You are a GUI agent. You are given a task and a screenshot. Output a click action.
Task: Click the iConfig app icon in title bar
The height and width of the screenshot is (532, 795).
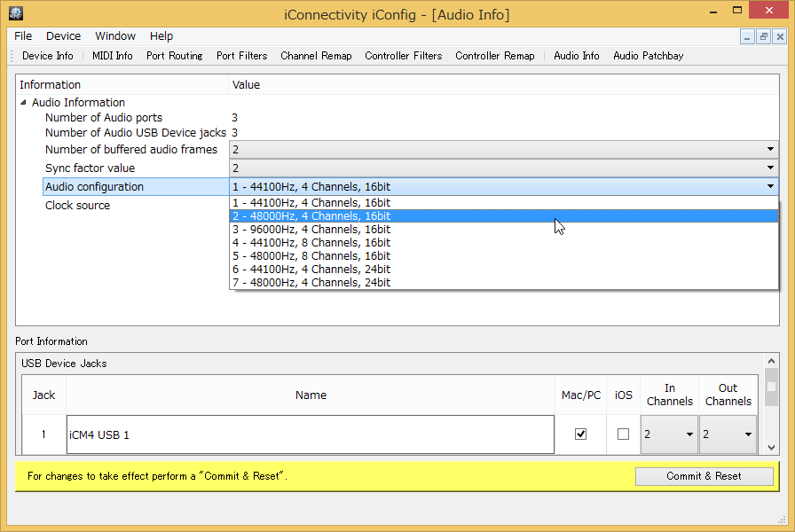coord(16,12)
